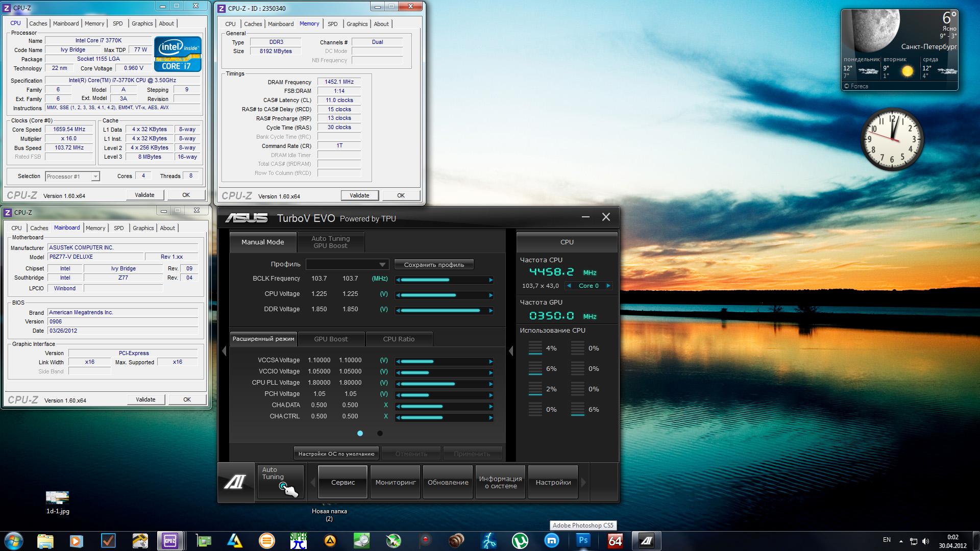Click the AI Suite logo button in TurboV

tap(235, 482)
